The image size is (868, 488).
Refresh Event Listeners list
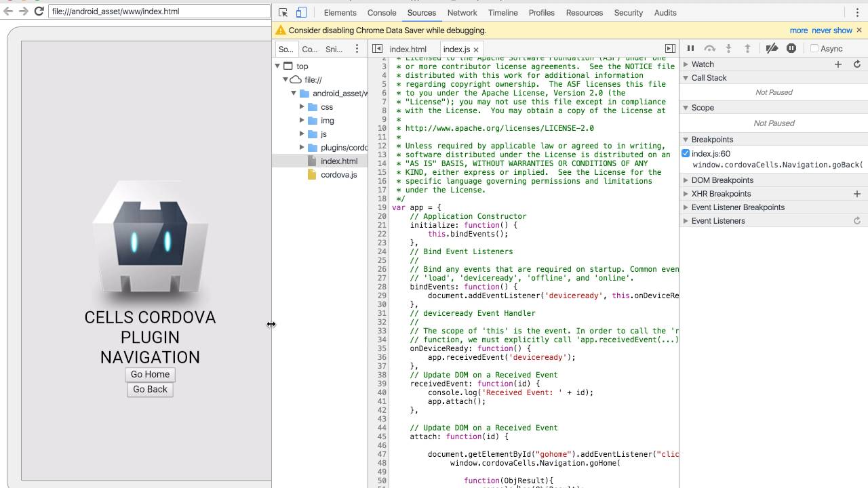point(857,221)
